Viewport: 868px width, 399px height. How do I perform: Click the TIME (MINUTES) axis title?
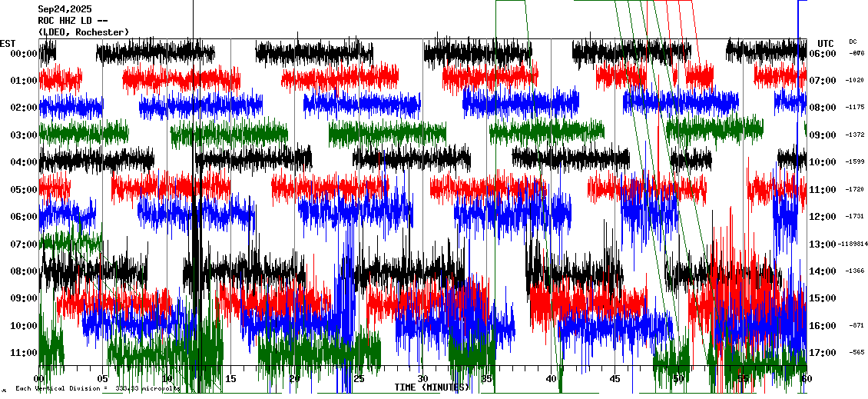[x=432, y=387]
